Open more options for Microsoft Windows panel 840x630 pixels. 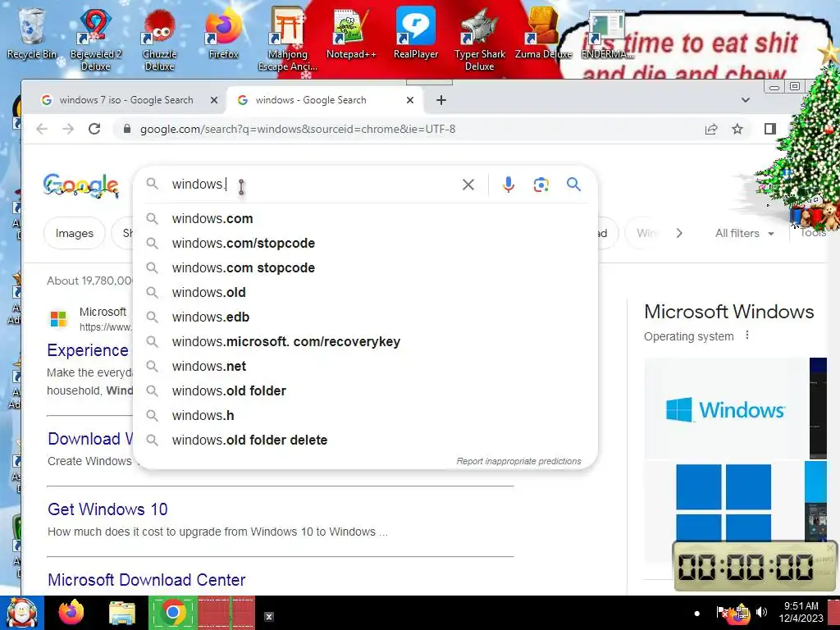click(746, 336)
